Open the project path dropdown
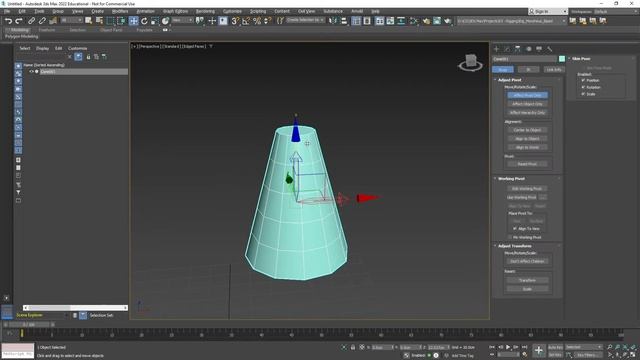 (512, 21)
